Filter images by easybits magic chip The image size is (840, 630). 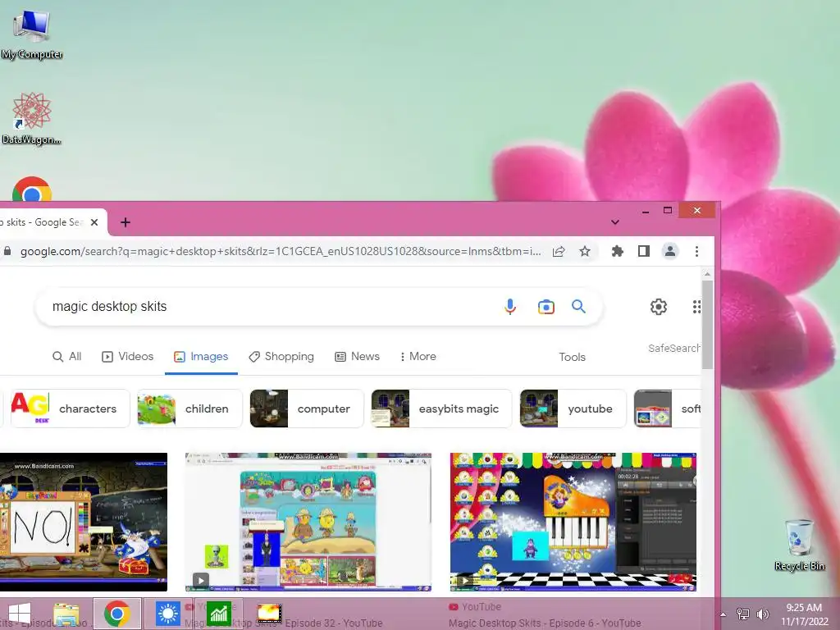coord(441,409)
